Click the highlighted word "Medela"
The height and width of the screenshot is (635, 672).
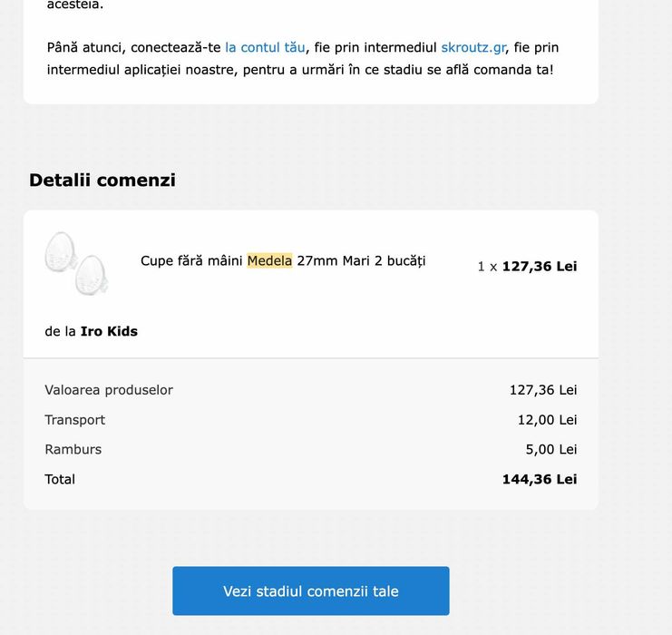click(x=269, y=261)
